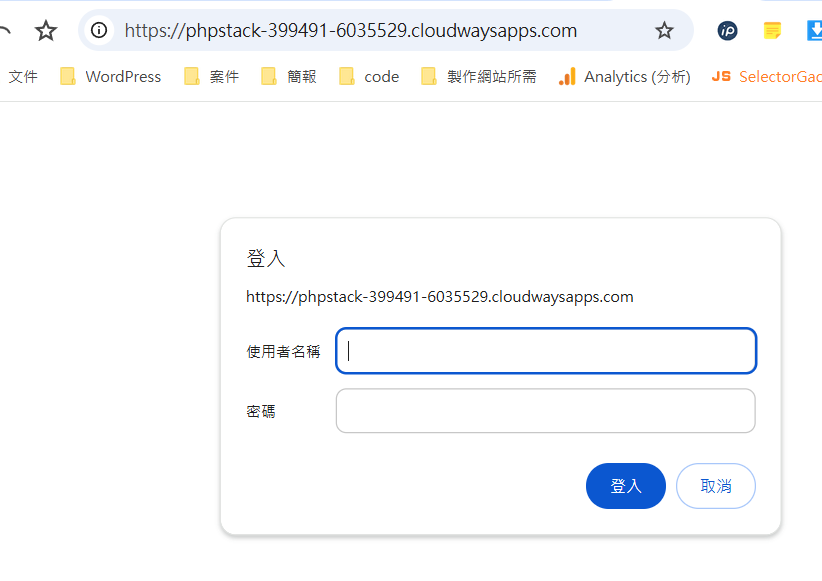
Task: Select the URL in the address bar
Action: click(350, 31)
